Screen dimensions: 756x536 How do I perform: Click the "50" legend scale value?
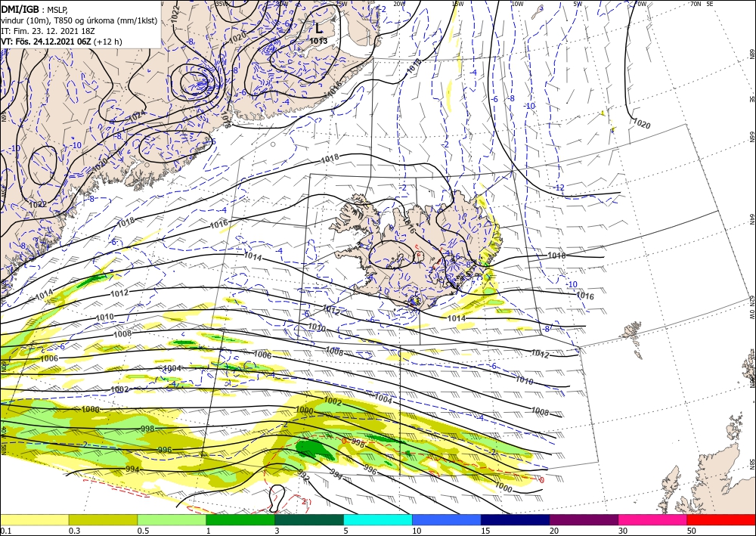[692, 531]
